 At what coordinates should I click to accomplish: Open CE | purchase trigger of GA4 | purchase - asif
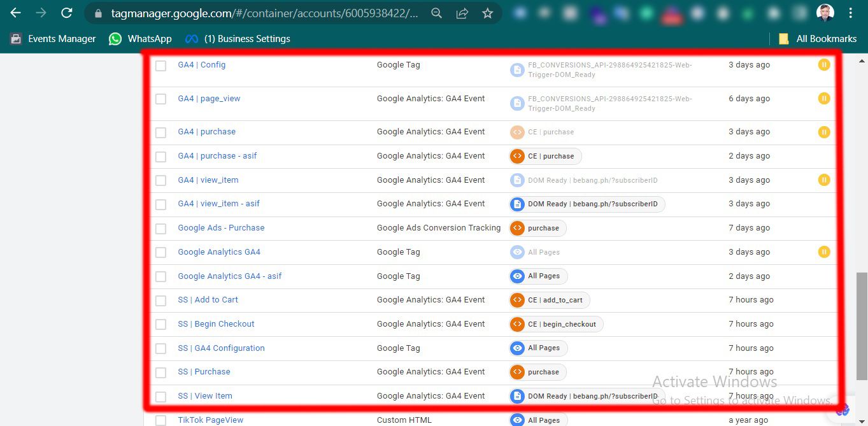(545, 156)
